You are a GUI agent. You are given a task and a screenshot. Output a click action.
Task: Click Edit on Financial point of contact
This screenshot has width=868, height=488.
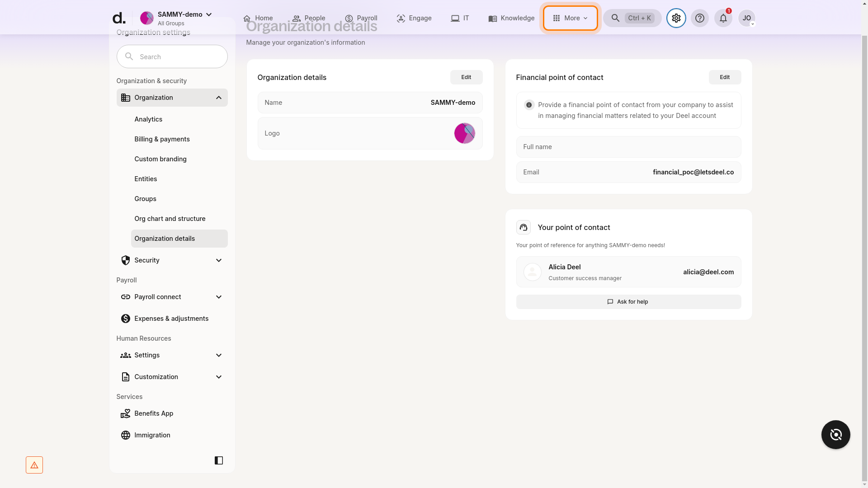click(724, 77)
